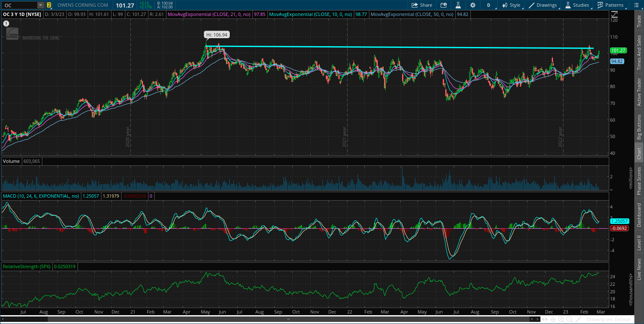Click the green 101.27 price axis tag
This screenshot has height=324, width=644.
618,50
